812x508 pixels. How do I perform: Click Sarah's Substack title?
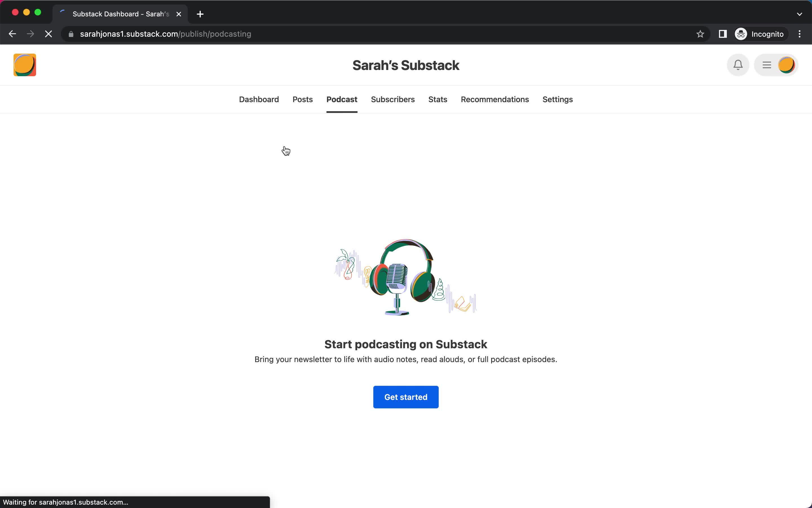[x=406, y=65]
